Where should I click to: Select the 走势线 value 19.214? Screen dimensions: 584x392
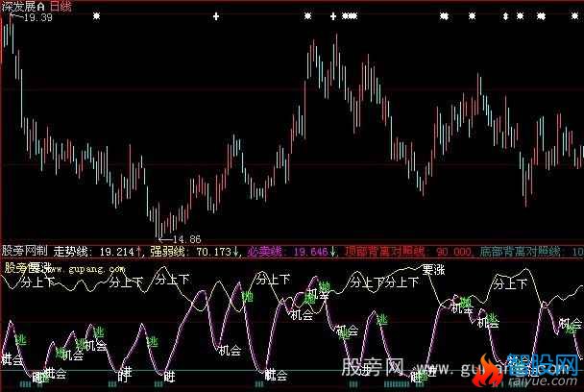116,252
